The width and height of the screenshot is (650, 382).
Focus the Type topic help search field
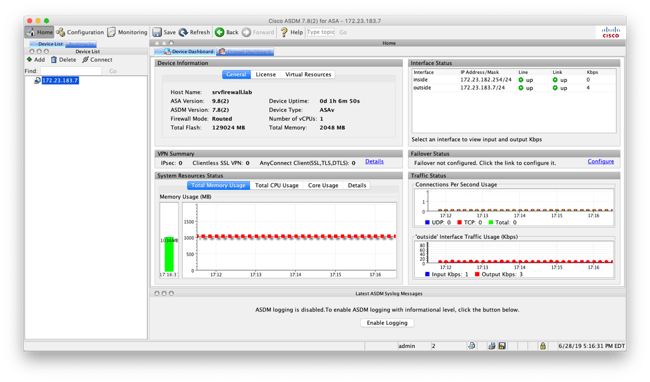(x=320, y=32)
